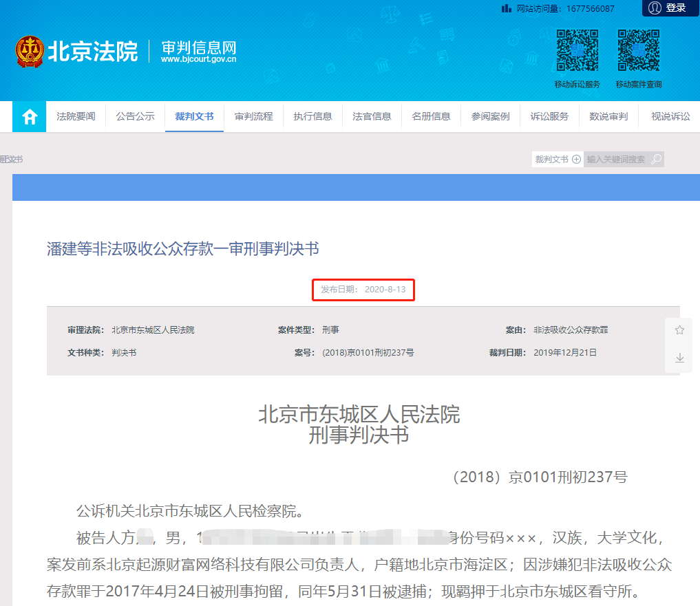Open the 公告公示 menu
This screenshot has height=606, width=700.
(x=136, y=116)
